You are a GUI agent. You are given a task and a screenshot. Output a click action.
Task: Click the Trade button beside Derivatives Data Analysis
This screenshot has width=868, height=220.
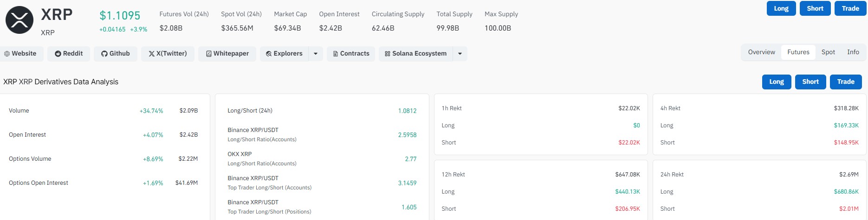[x=846, y=82]
